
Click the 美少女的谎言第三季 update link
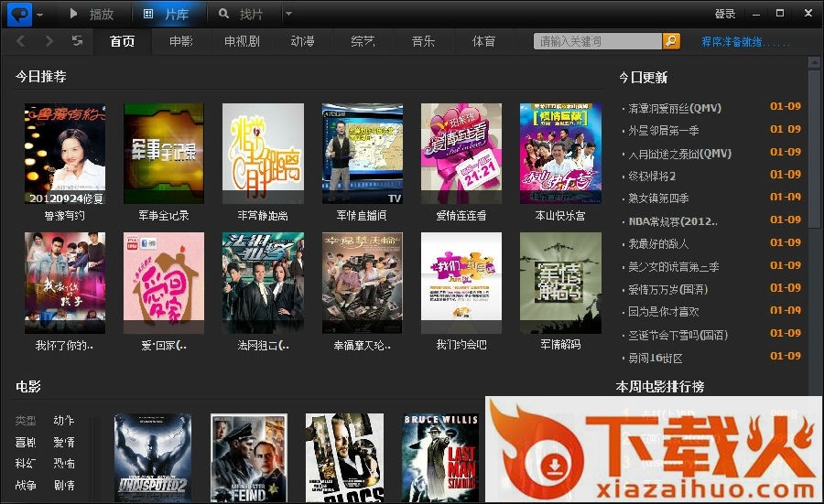pyautogui.click(x=674, y=267)
